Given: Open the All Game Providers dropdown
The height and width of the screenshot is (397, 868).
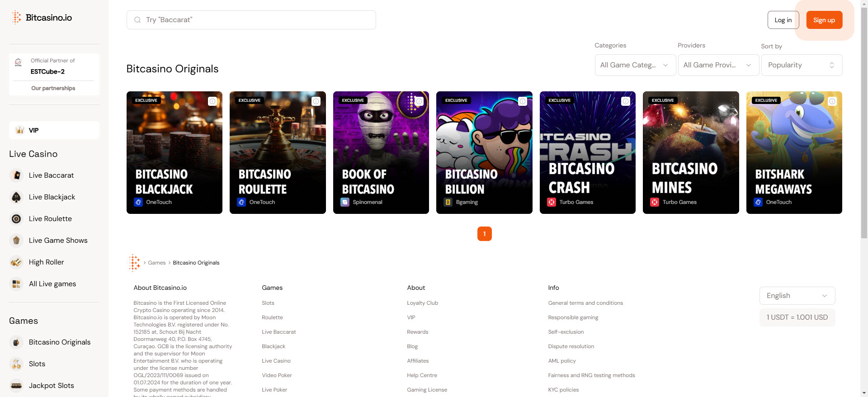Looking at the screenshot, I should (718, 65).
